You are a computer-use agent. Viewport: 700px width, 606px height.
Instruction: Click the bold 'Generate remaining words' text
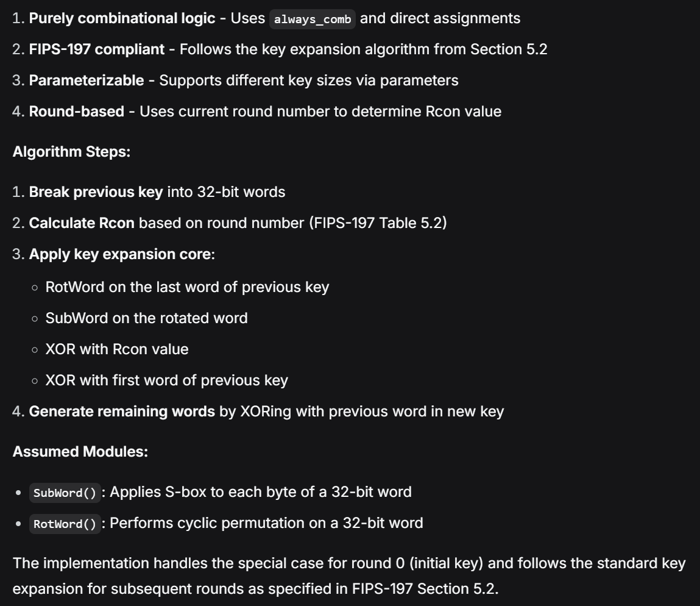tap(122, 412)
